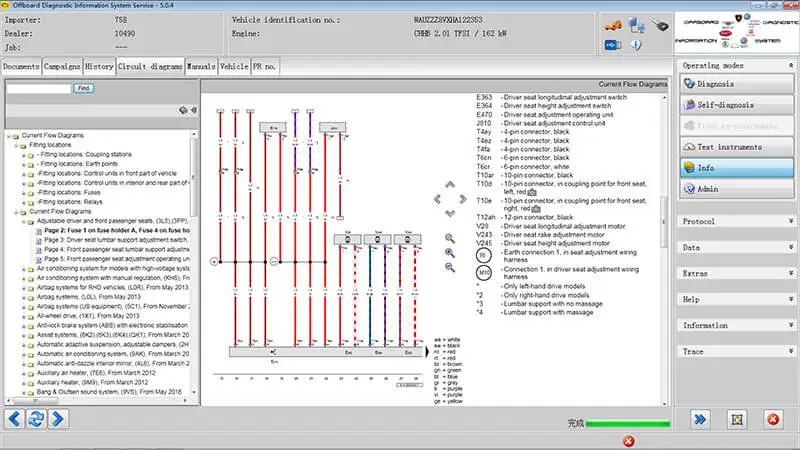This screenshot has width=800, height=450.
Task: Select Diagnosis operating mode
Action: (737, 84)
